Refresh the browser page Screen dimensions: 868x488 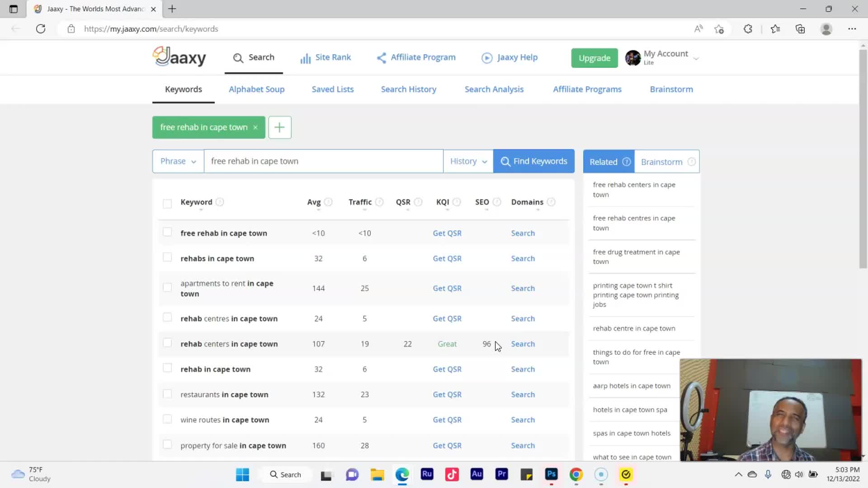point(41,29)
